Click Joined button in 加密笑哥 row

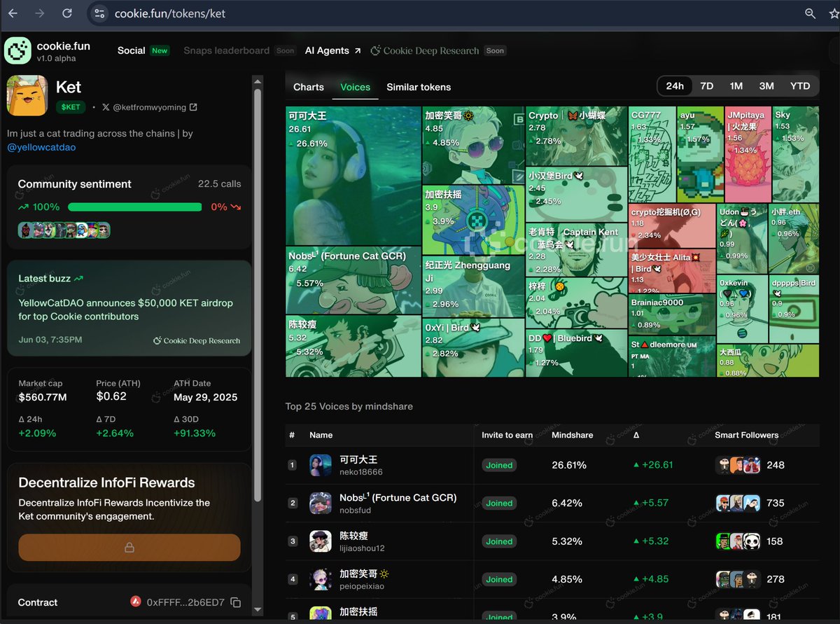[x=499, y=579]
